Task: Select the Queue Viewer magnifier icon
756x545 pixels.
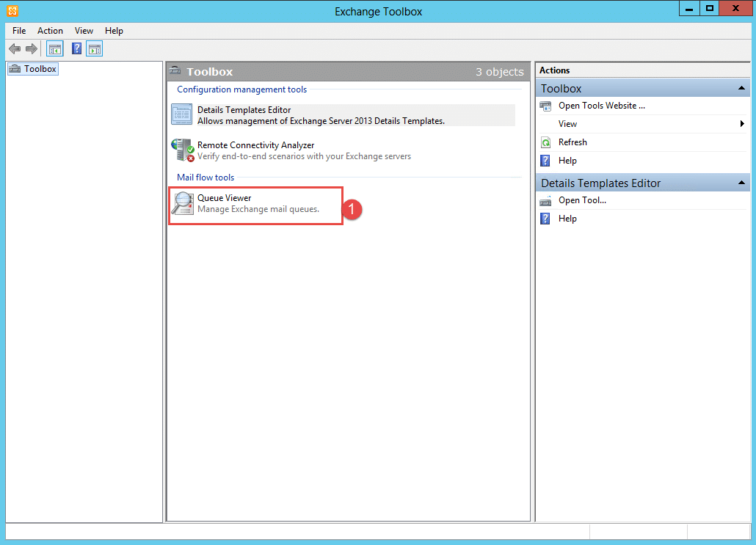Action: point(183,203)
